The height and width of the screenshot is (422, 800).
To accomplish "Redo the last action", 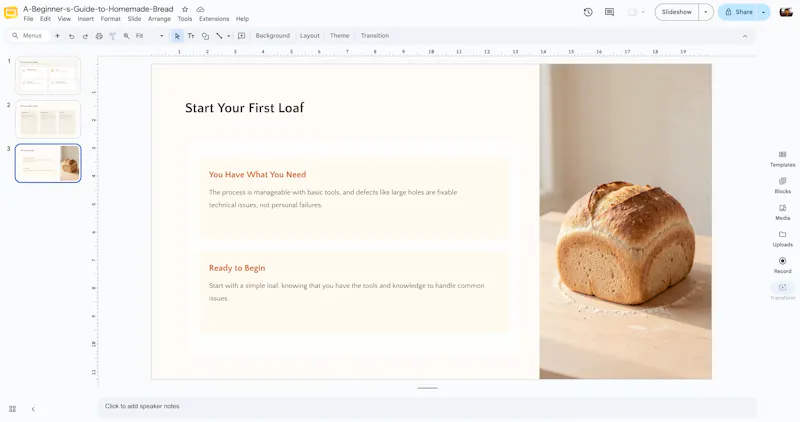I will click(85, 36).
